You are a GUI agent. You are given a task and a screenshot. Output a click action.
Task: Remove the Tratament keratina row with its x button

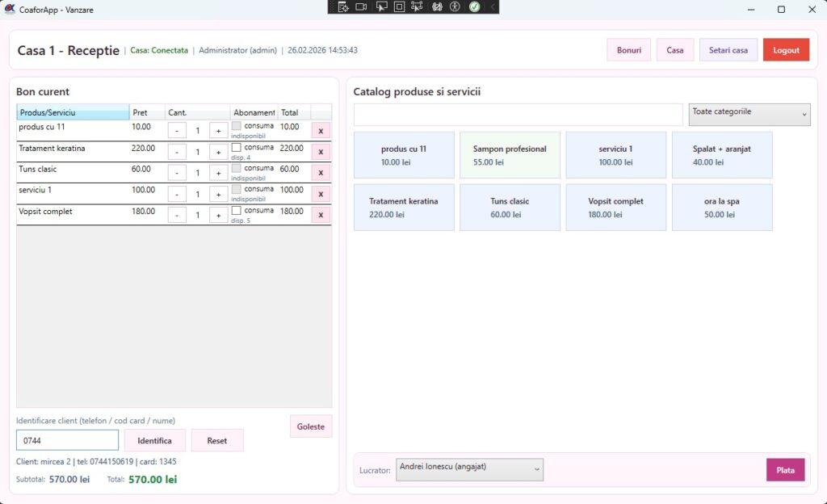tap(321, 152)
